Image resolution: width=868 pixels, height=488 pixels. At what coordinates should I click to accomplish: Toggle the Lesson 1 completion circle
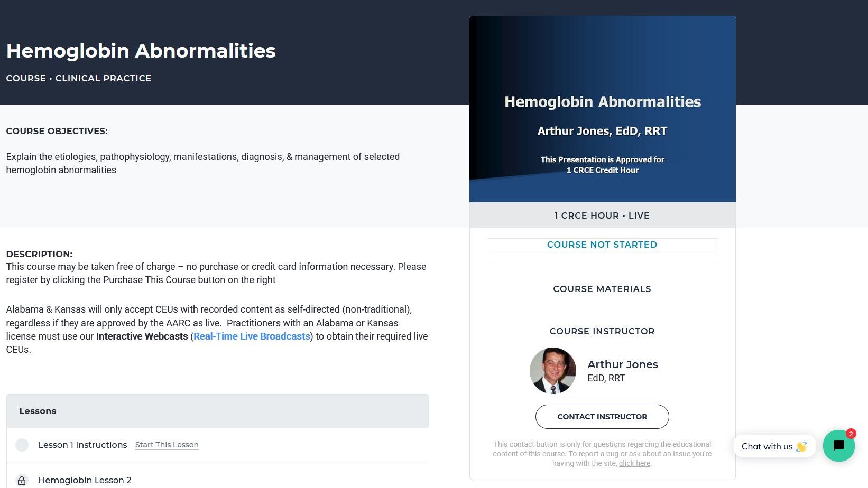tap(22, 445)
